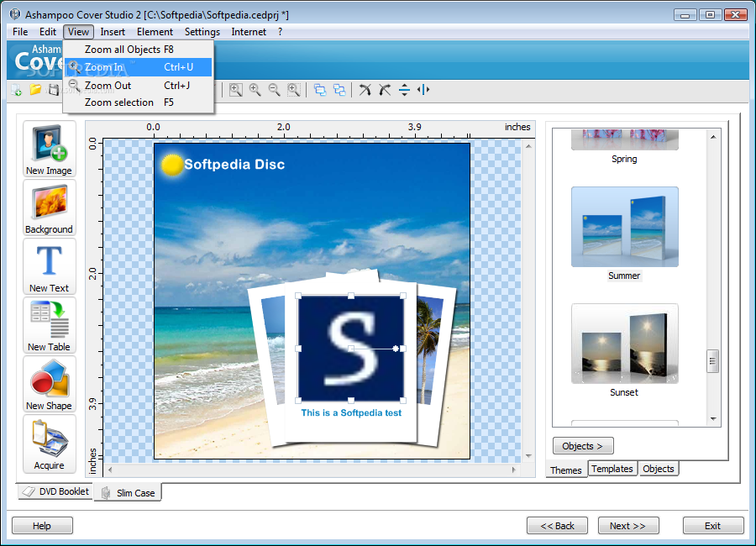The image size is (756, 546).
Task: Click the rotate left toolbar icon
Action: [x=365, y=90]
